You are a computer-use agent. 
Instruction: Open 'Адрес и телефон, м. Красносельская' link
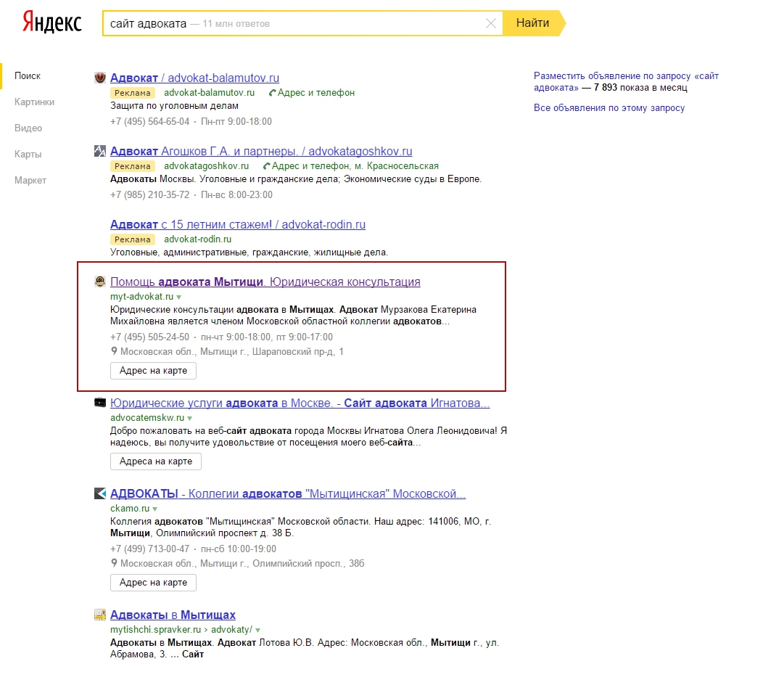tap(355, 165)
